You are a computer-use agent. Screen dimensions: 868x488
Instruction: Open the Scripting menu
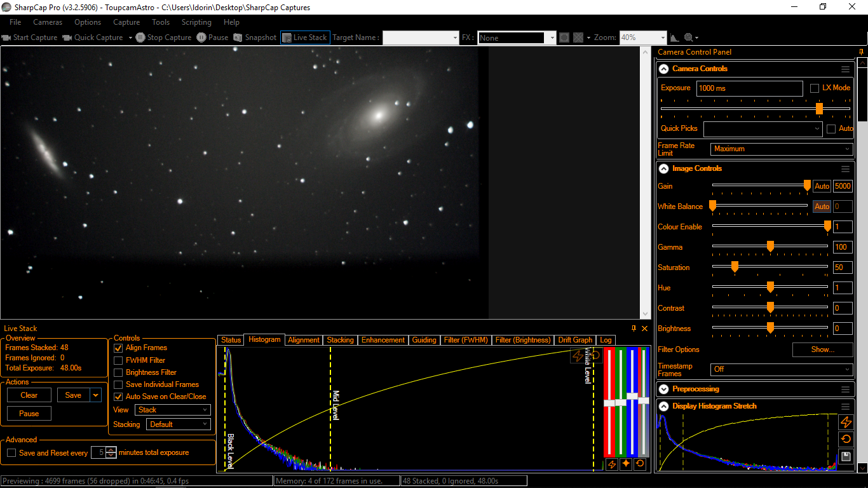pyautogui.click(x=196, y=22)
